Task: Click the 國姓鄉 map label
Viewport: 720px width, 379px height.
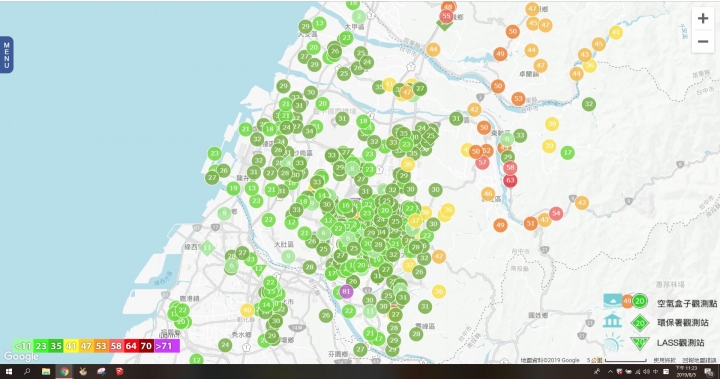Action: [x=538, y=316]
